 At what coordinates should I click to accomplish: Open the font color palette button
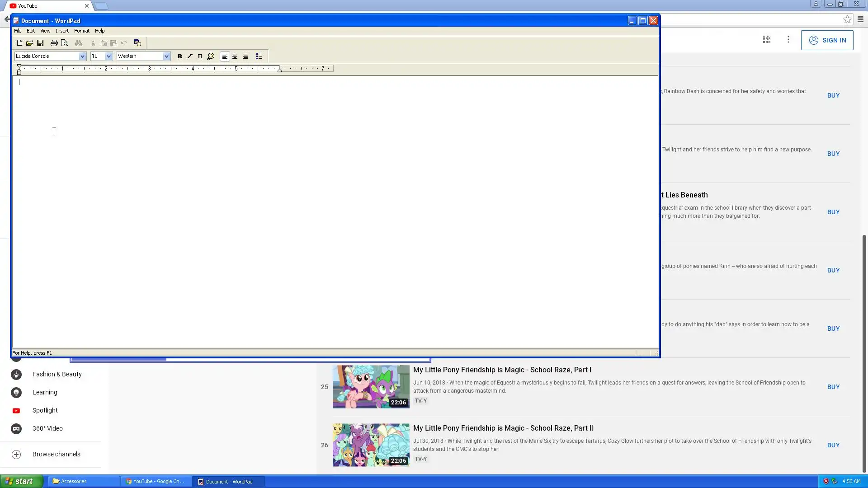[x=211, y=56]
